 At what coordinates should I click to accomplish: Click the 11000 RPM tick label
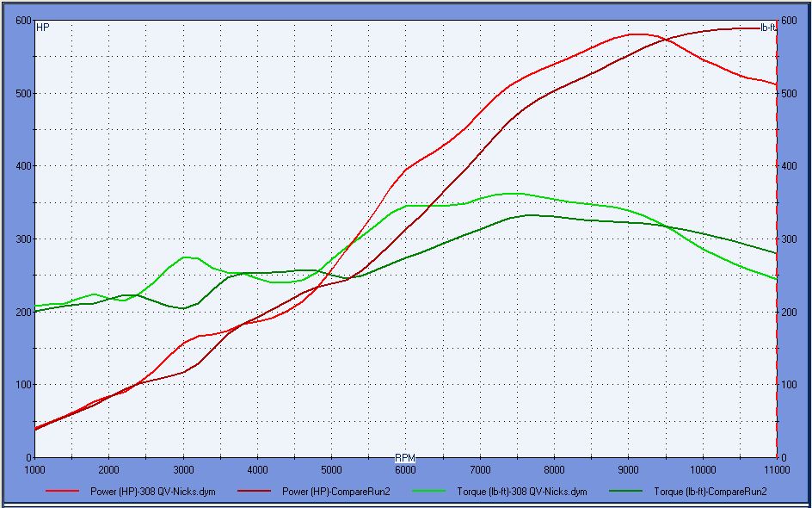[x=776, y=469]
